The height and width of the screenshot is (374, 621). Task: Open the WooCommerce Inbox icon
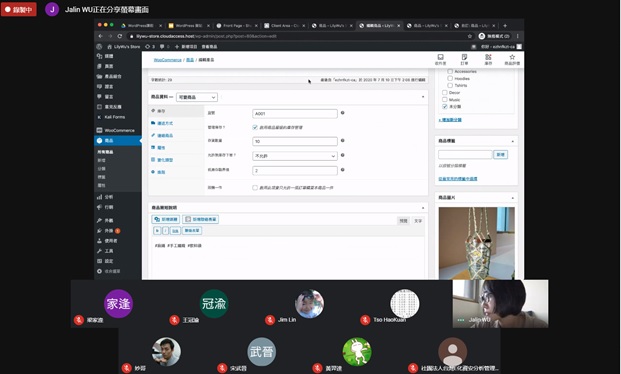pyautogui.click(x=440, y=59)
